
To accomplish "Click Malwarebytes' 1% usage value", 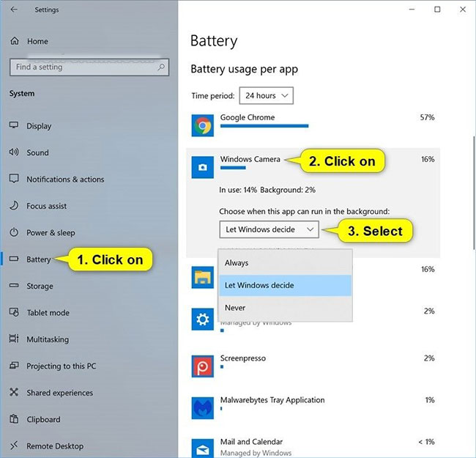I will point(430,400).
